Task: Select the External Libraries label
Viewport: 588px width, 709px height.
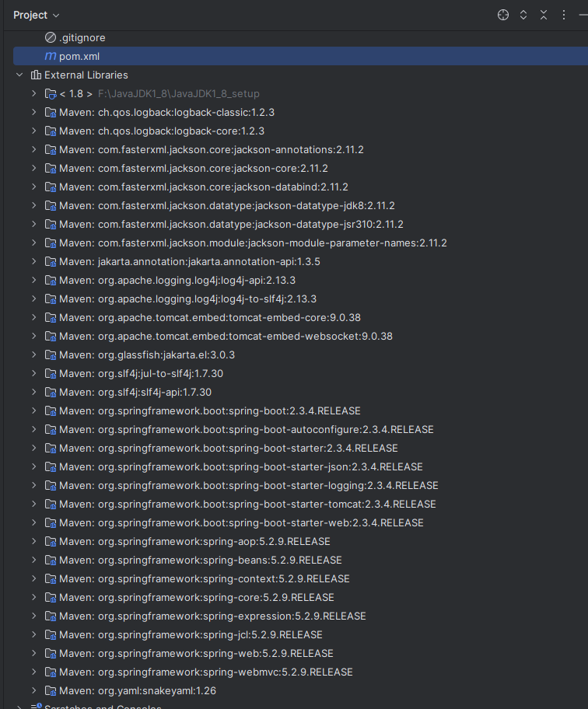Action: point(86,75)
